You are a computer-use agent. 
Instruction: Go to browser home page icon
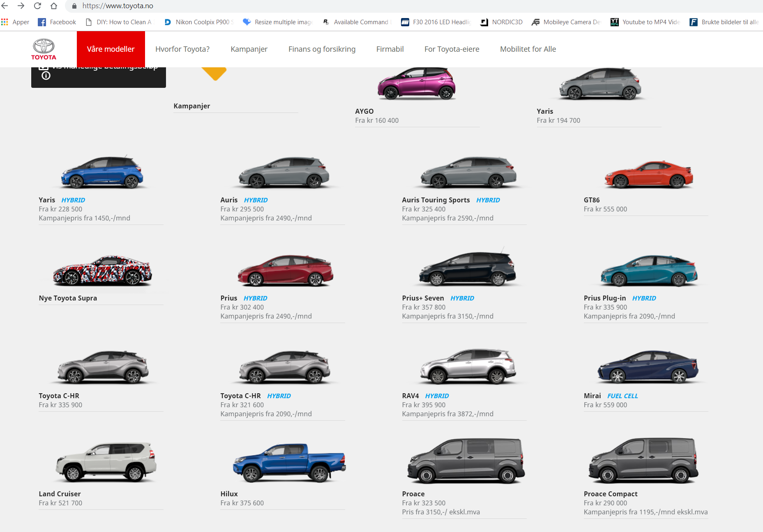[x=54, y=6]
